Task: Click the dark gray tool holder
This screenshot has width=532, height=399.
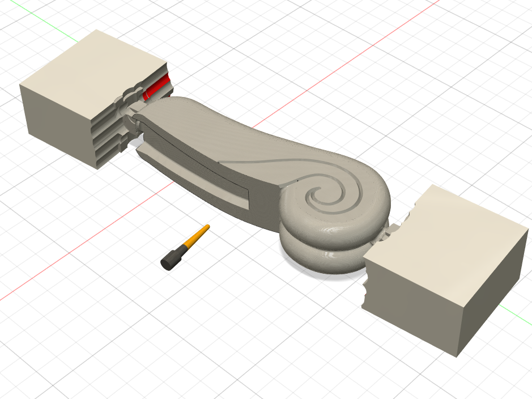Action: click(171, 260)
